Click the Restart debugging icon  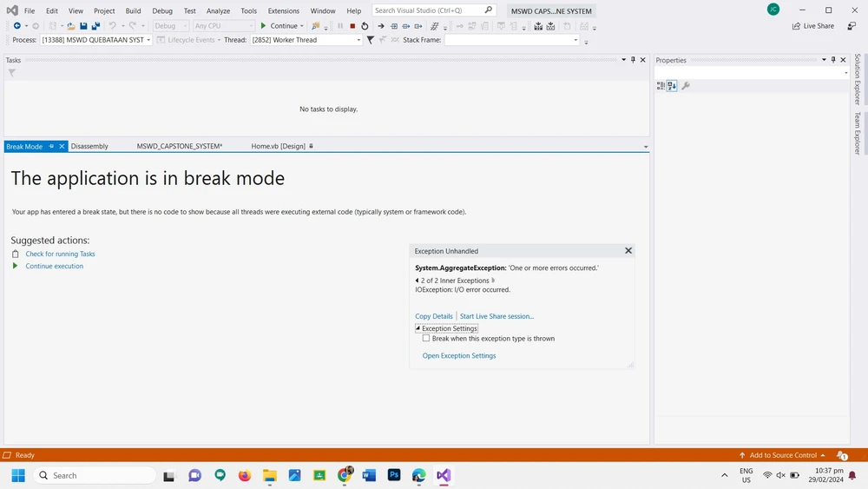tap(365, 26)
